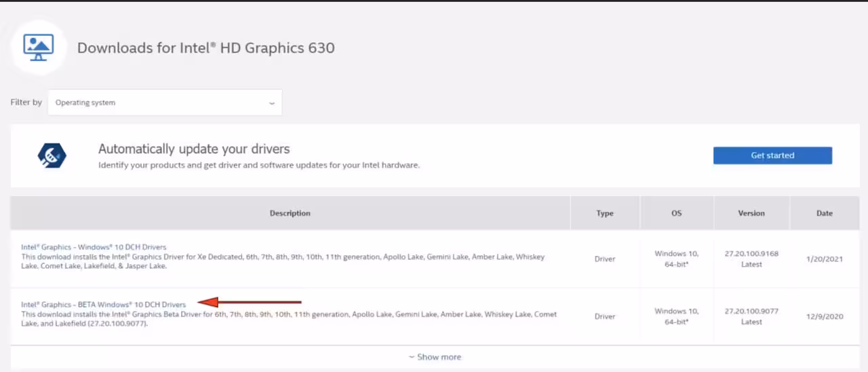Screen dimensions: 868x372
Task: Open Intel Graphics Windows 10 DCH Drivers link
Action: click(94, 247)
